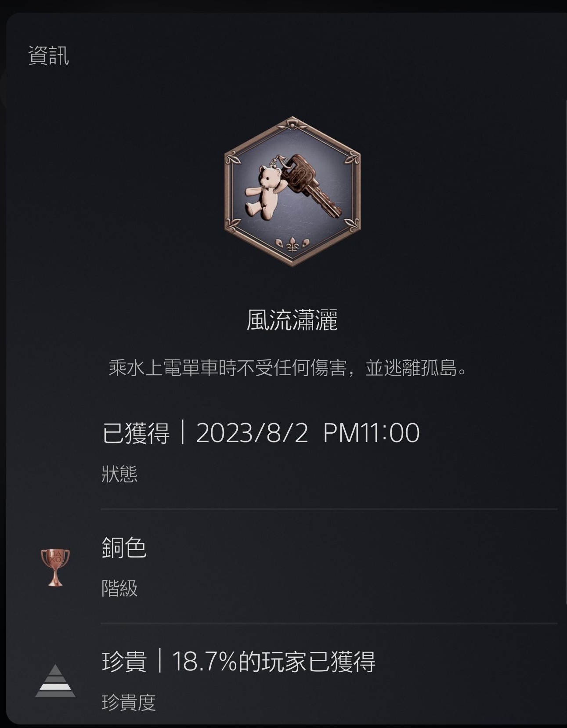Image resolution: width=567 pixels, height=728 pixels.
Task: Click the PM11:00 time text
Action: coord(372,433)
